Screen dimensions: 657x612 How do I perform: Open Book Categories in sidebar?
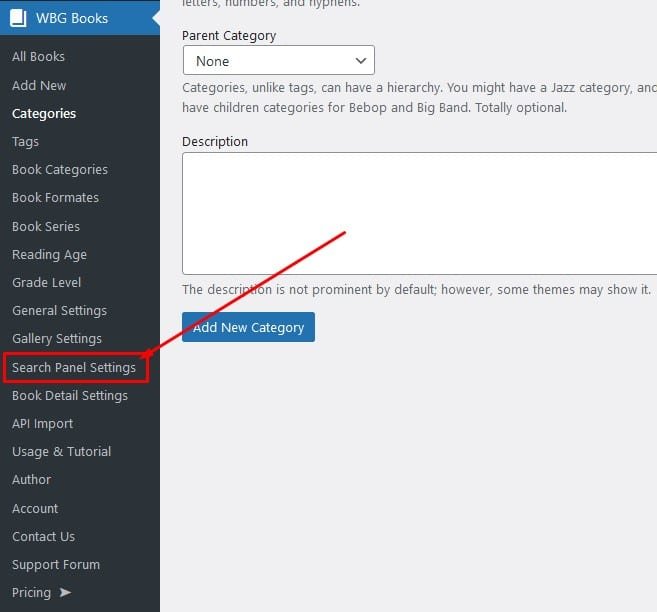click(x=60, y=170)
